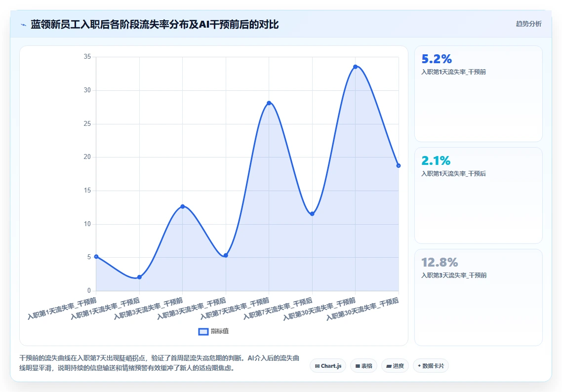Image resolution: width=562 pixels, height=392 pixels.
Task: Click x-axis label 入职第1天流失率_干预前
Action: pyautogui.click(x=62, y=309)
